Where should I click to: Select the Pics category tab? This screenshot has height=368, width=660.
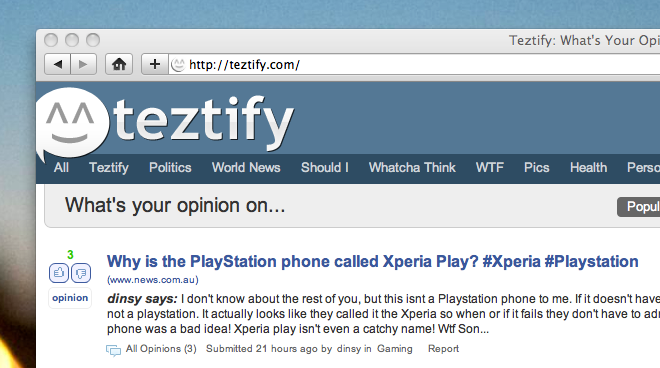pyautogui.click(x=537, y=168)
